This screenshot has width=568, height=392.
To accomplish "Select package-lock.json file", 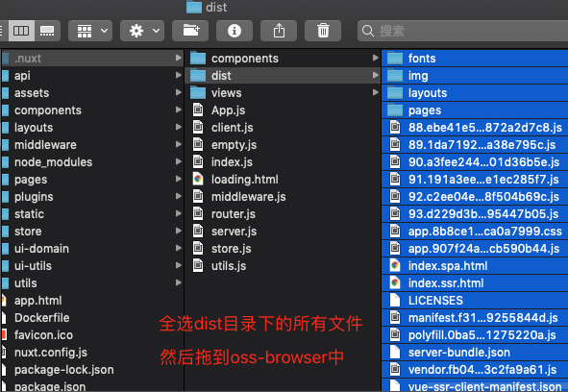I will (x=92, y=370).
